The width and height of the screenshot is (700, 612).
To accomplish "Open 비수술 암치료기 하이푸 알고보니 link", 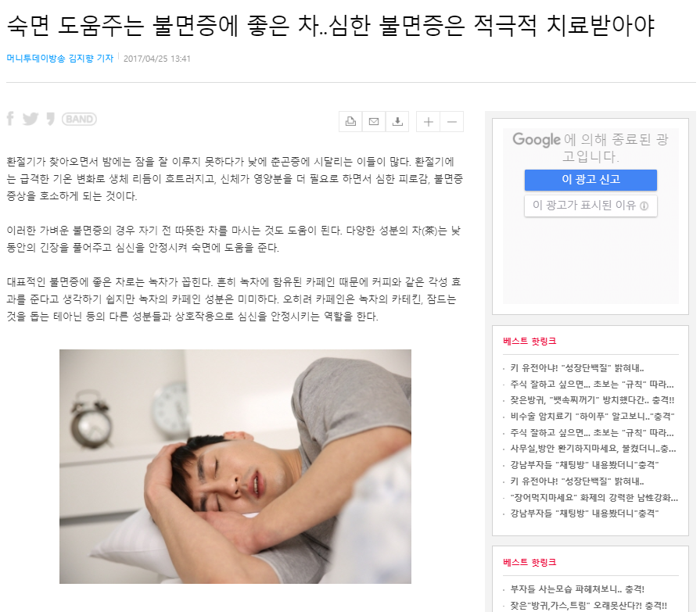I will tap(592, 417).
